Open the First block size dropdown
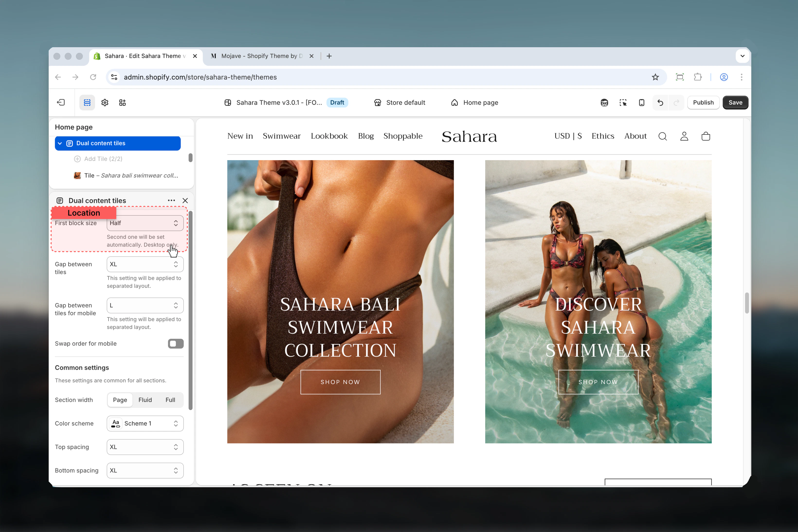 (145, 223)
